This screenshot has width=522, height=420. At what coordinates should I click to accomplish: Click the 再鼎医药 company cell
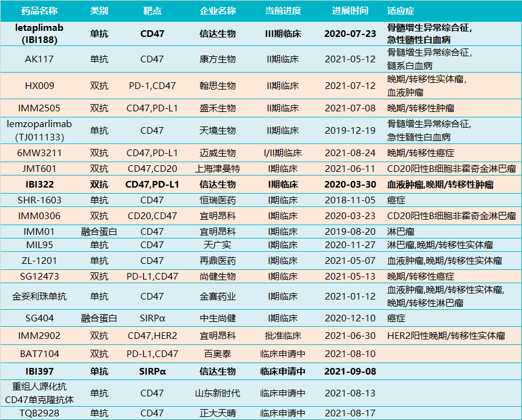coord(217,260)
